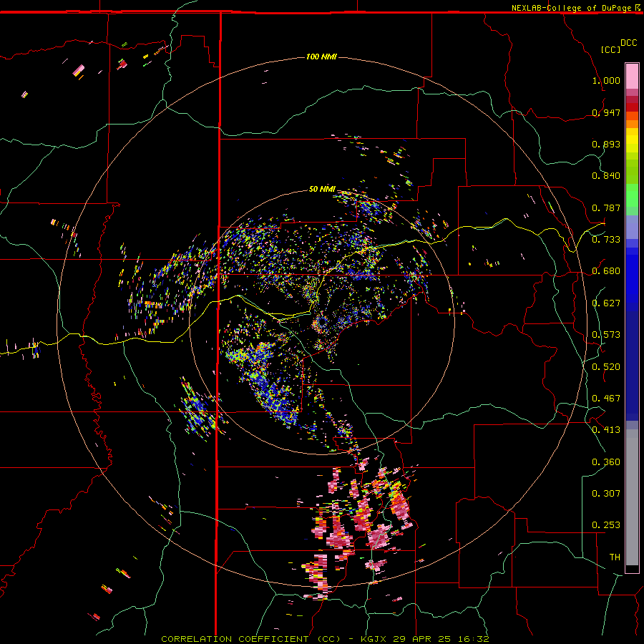Pick the dark red color bar segment
This screenshot has height=644, width=644.
coord(632,107)
